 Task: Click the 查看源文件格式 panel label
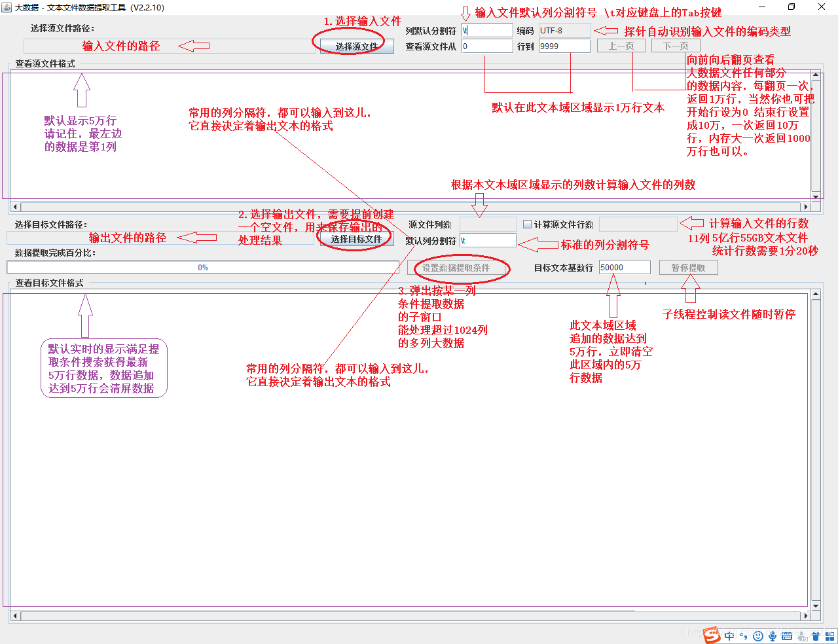coord(45,63)
